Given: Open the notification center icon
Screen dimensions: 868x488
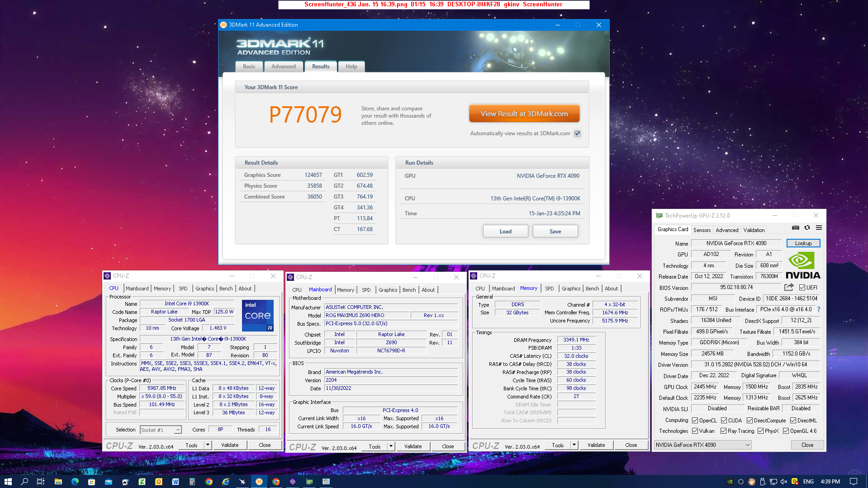Looking at the screenshot, I should 854,482.
